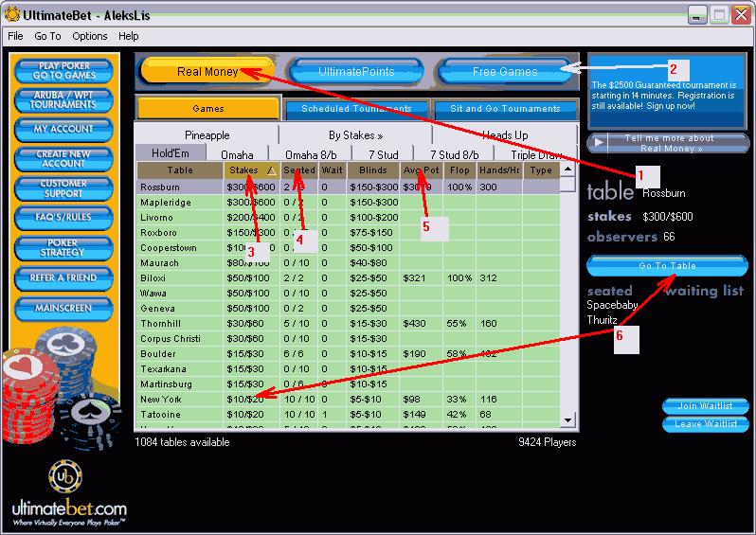This screenshot has height=535, width=756.
Task: Select the Triple Draw tab
Action: [536, 154]
